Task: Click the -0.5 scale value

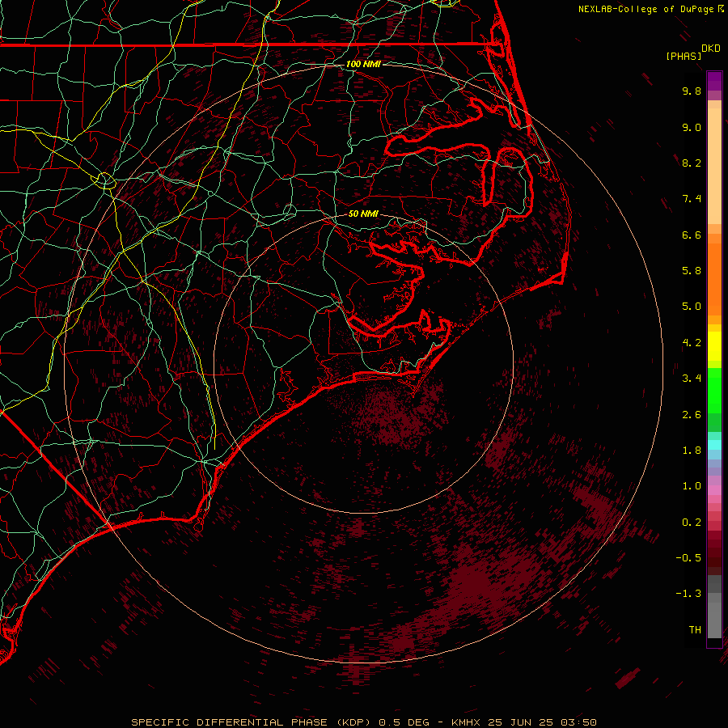Action: pyautogui.click(x=688, y=558)
